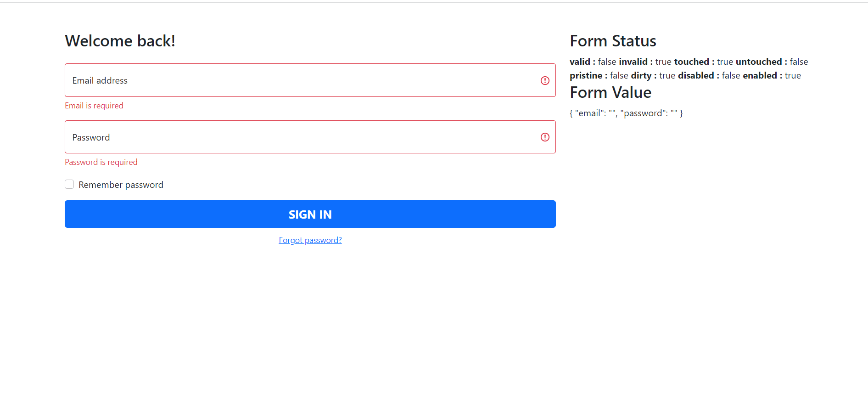Click the password field error exclamation icon
The height and width of the screenshot is (412, 868).
pos(545,137)
